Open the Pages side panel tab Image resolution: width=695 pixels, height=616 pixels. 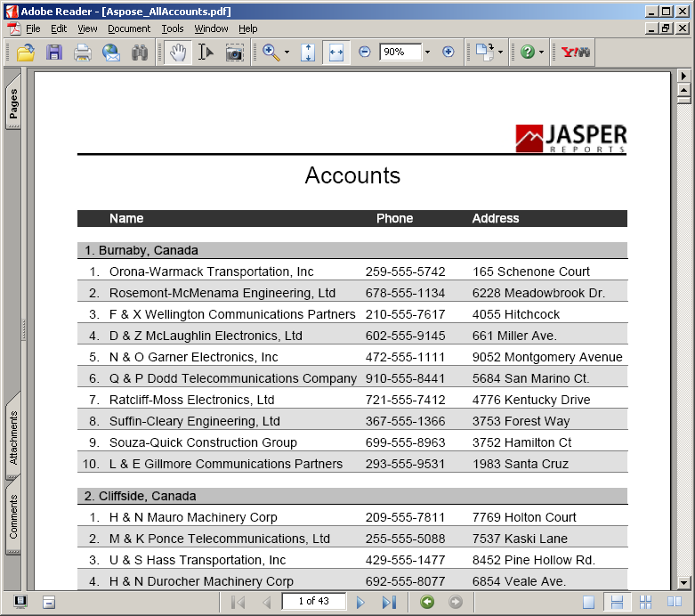(x=13, y=104)
